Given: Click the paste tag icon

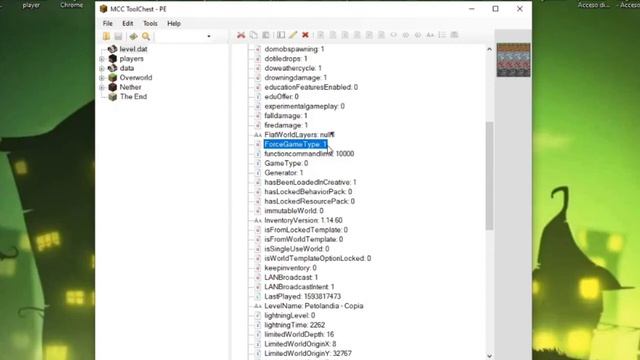Looking at the screenshot, I should tap(266, 35).
